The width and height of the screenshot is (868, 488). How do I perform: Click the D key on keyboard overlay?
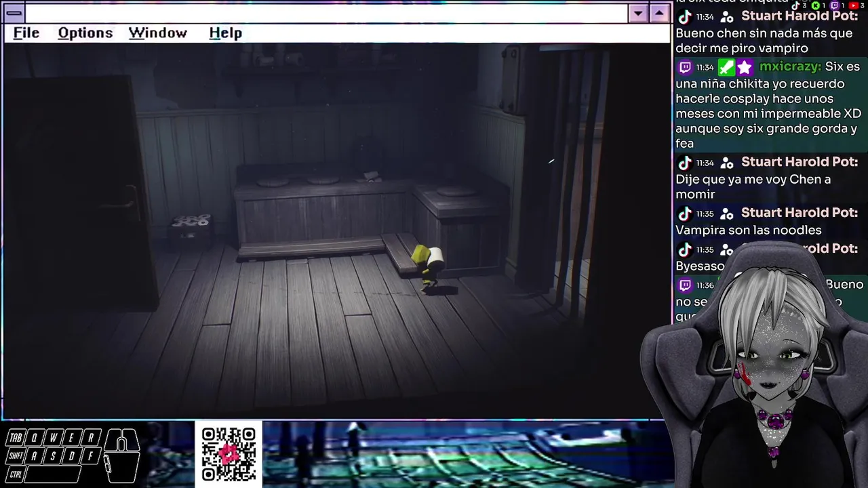click(x=73, y=455)
